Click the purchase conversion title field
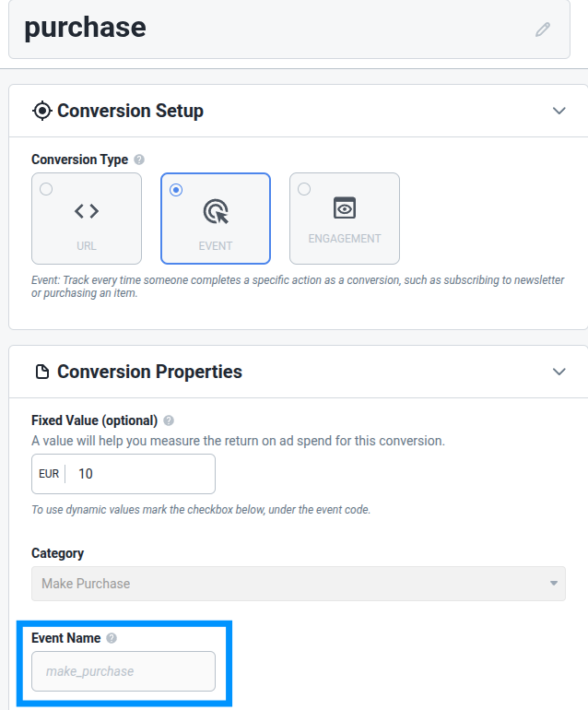This screenshot has width=588, height=710. click(x=276, y=28)
